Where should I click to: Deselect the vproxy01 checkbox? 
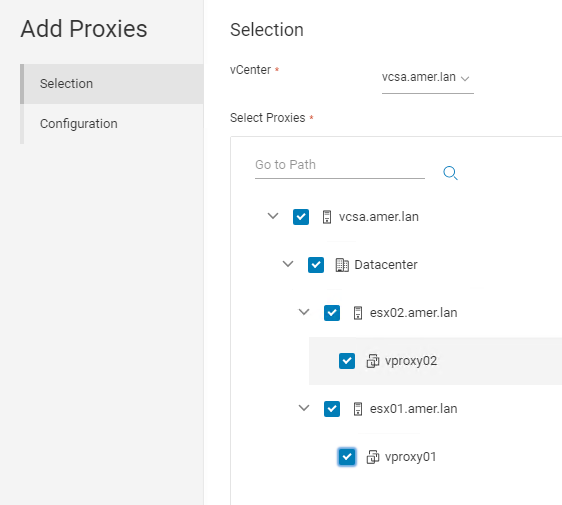pyautogui.click(x=347, y=457)
